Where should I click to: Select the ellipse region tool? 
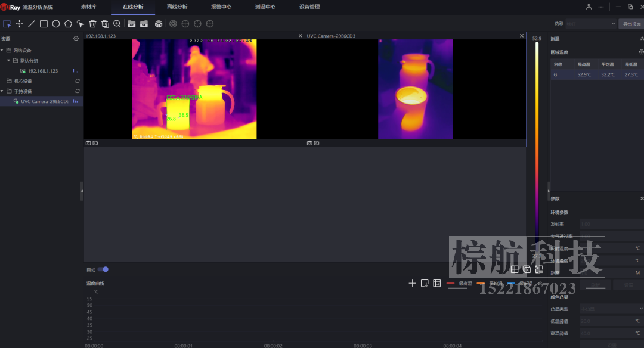click(56, 24)
